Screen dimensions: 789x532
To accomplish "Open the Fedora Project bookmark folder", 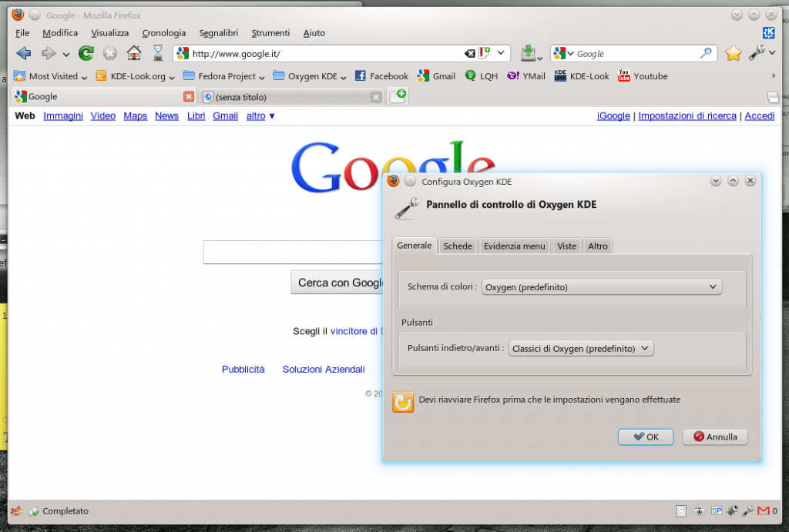I will [223, 76].
